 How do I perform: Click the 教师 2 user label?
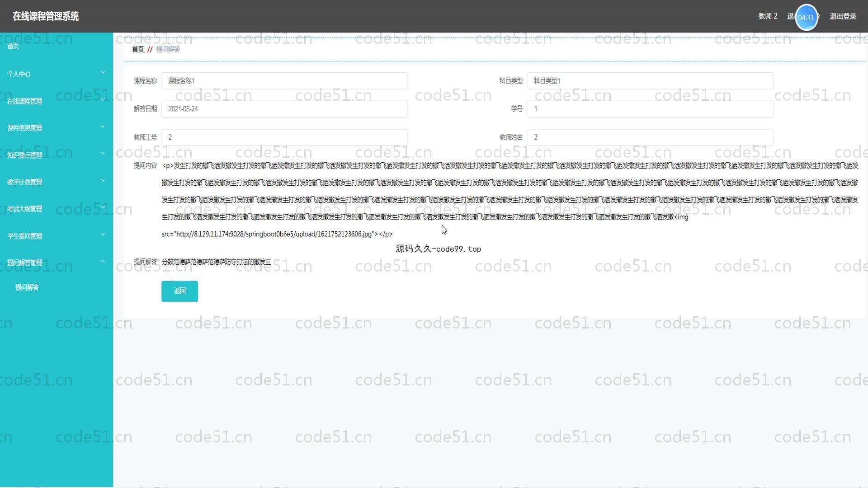[768, 16]
